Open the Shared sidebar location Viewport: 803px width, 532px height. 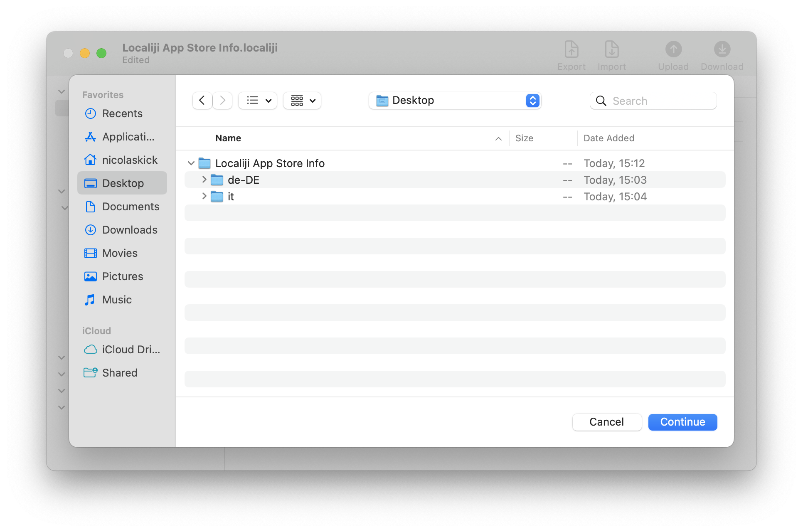122,373
